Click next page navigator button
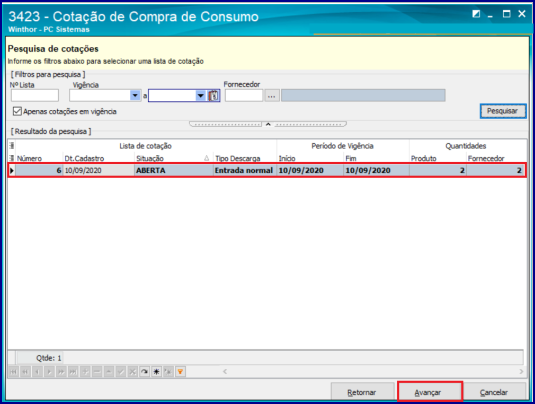This screenshot has width=535, height=404. (61, 372)
